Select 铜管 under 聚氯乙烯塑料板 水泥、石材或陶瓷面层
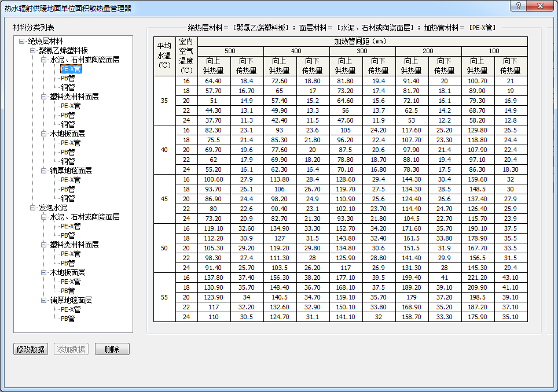The image size is (558, 392). [68, 87]
